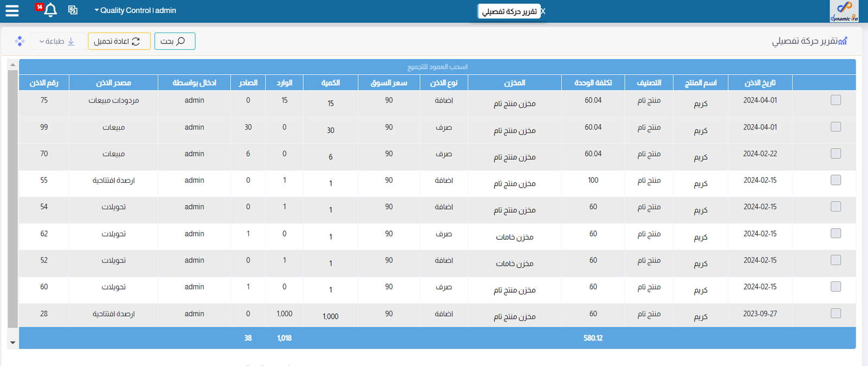Open the hamburger main menu
868x366 pixels.
coord(12,10)
